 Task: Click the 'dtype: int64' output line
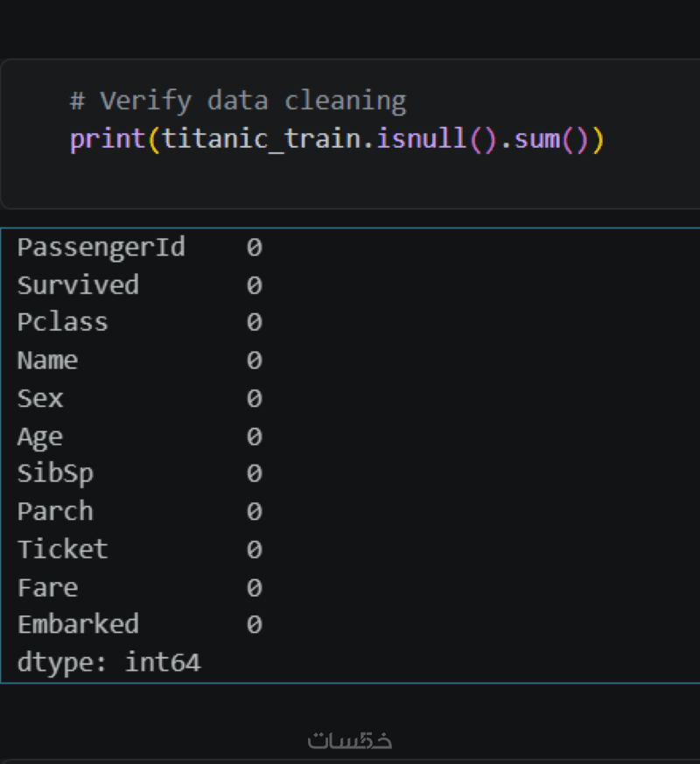108,662
